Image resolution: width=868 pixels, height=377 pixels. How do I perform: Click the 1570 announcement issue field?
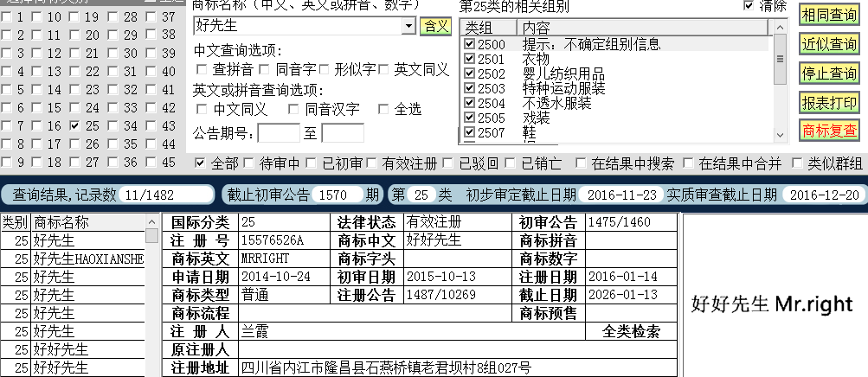[x=338, y=195]
